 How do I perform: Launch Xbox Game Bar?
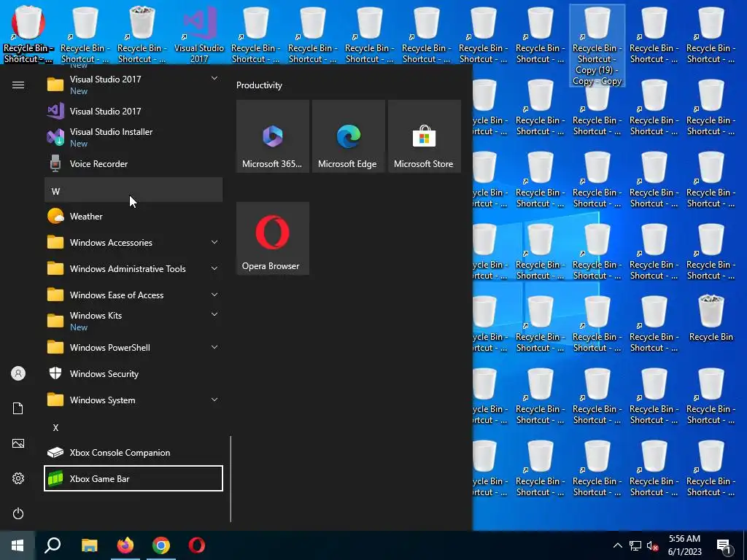[133, 478]
